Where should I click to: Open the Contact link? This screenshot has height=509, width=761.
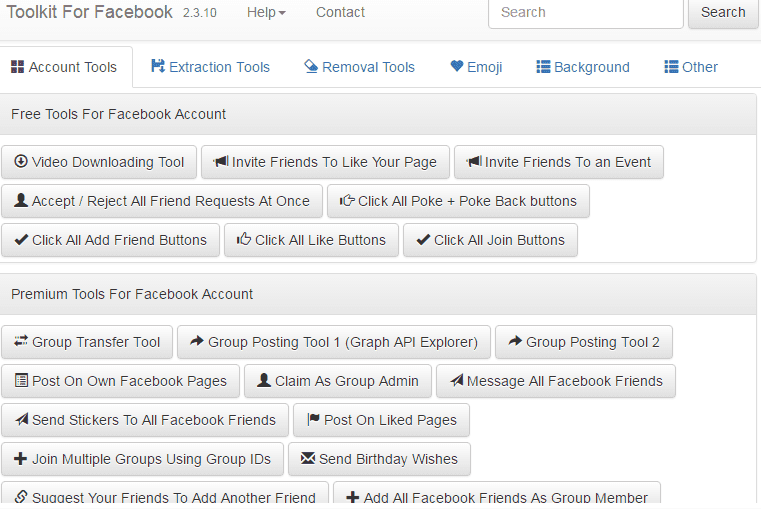point(340,13)
